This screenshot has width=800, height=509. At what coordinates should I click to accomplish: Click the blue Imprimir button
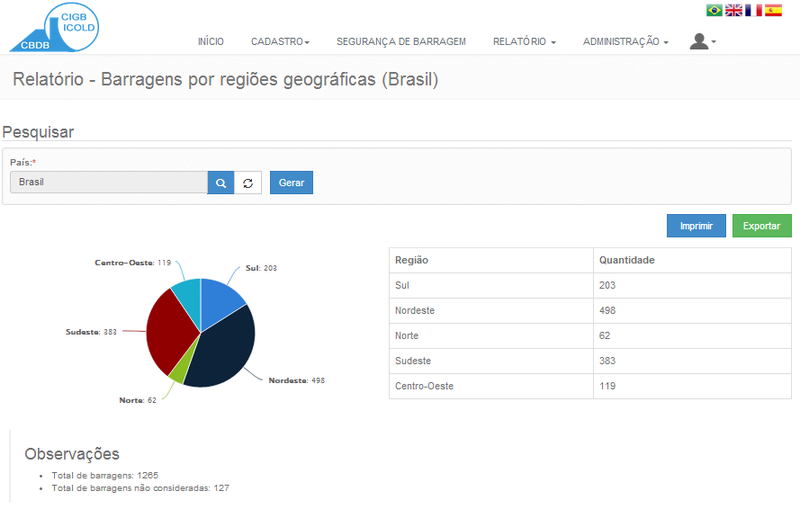(696, 226)
